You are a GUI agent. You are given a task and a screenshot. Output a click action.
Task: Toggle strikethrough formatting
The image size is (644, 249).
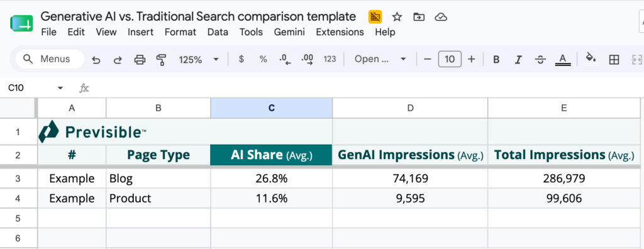click(540, 60)
